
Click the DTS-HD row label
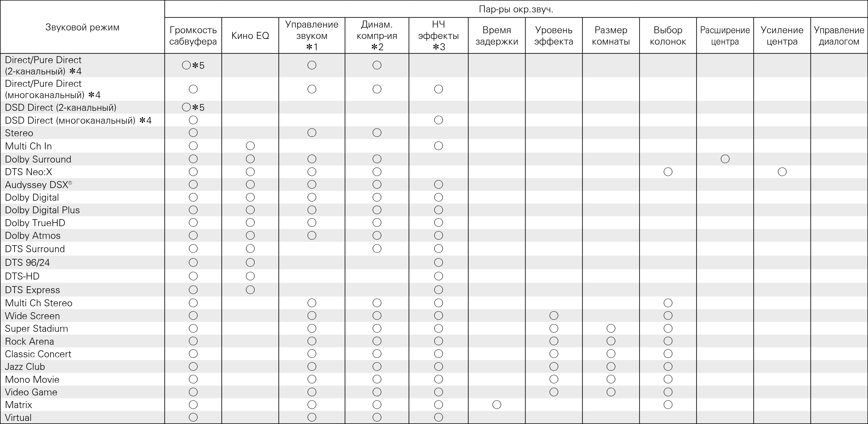point(22,276)
